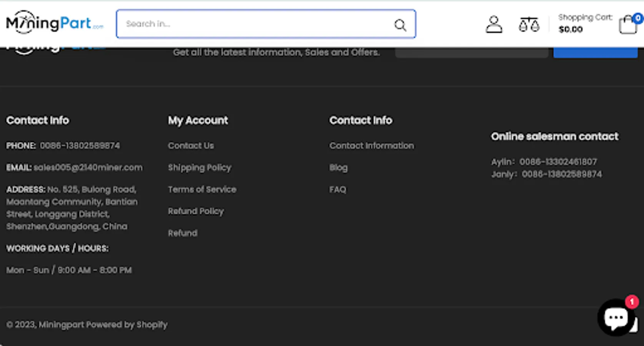Click the Shopping Cart $0.00 total
This screenshot has width=644, height=346.
click(x=571, y=30)
